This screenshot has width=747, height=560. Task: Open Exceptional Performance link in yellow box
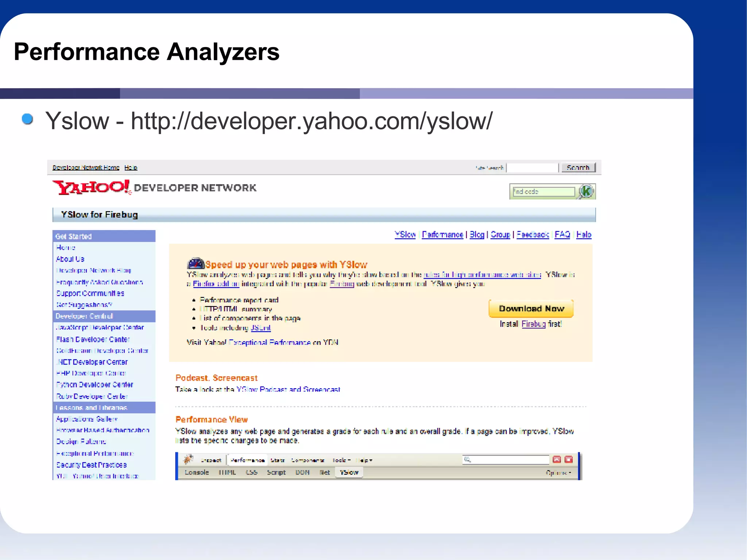270,342
